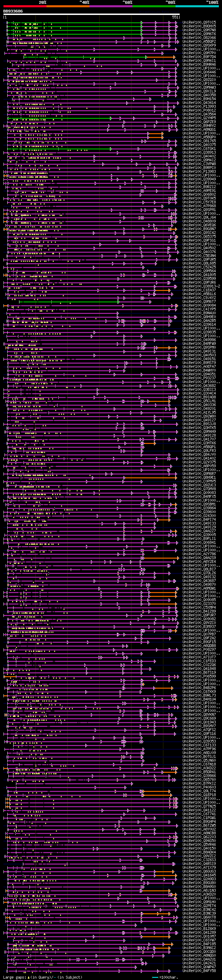Click the white query sequence bar ending at 551
The image size is (222, 980).
click(92, 15)
